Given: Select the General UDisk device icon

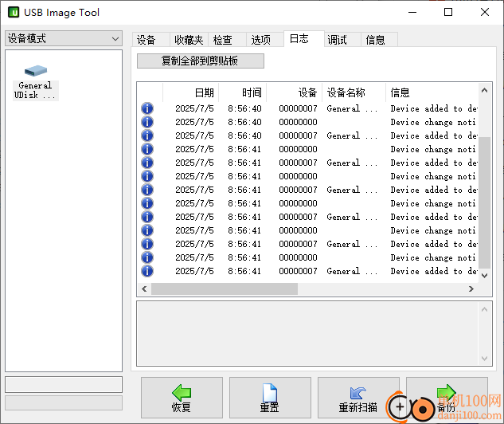Looking at the screenshot, I should coord(36,83).
